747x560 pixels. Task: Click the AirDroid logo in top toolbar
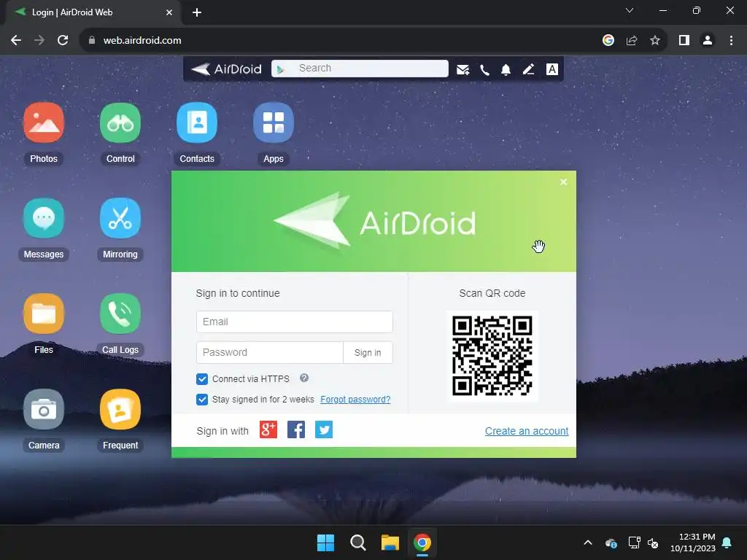tap(226, 69)
